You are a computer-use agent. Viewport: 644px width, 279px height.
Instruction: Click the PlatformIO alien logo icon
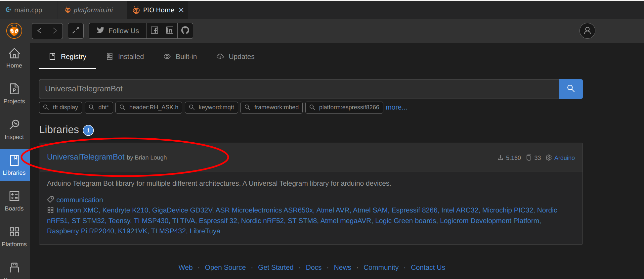pyautogui.click(x=14, y=31)
